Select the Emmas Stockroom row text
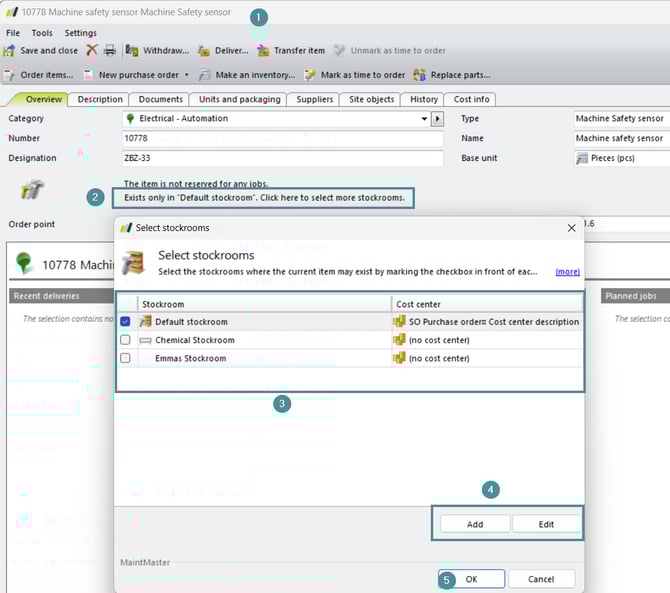 pyautogui.click(x=191, y=358)
